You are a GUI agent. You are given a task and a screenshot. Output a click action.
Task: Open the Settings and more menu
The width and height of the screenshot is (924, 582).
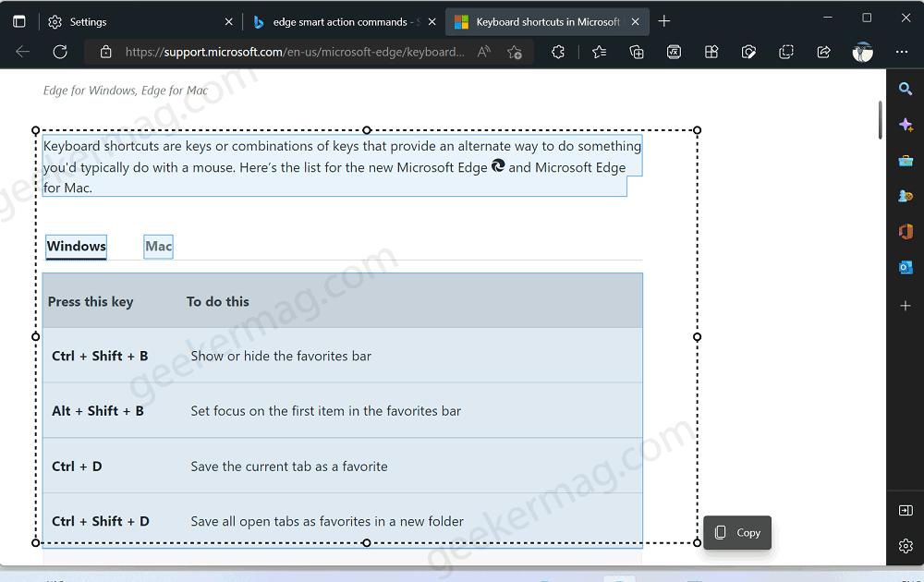902,53
